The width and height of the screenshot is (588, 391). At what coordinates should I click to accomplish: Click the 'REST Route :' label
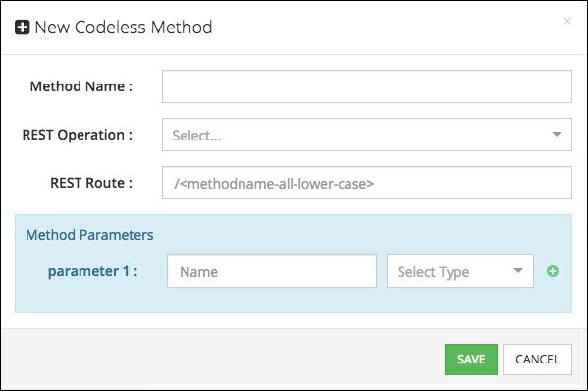(91, 183)
